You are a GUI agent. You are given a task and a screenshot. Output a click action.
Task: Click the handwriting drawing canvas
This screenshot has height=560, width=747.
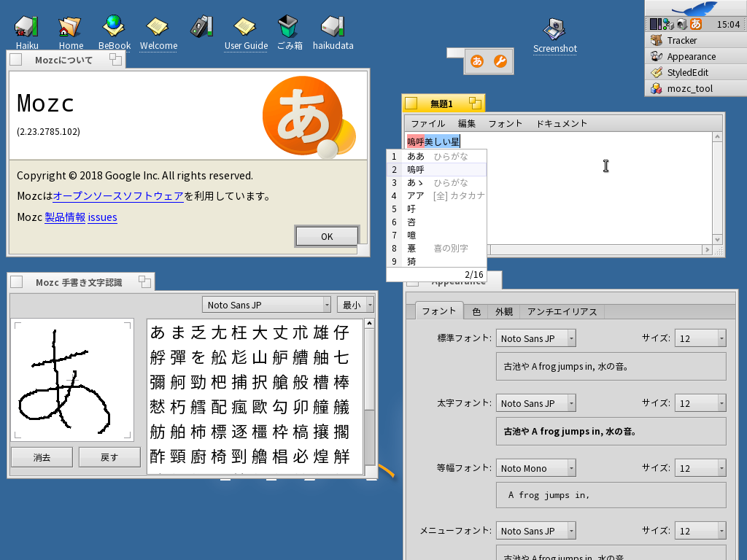point(72,379)
